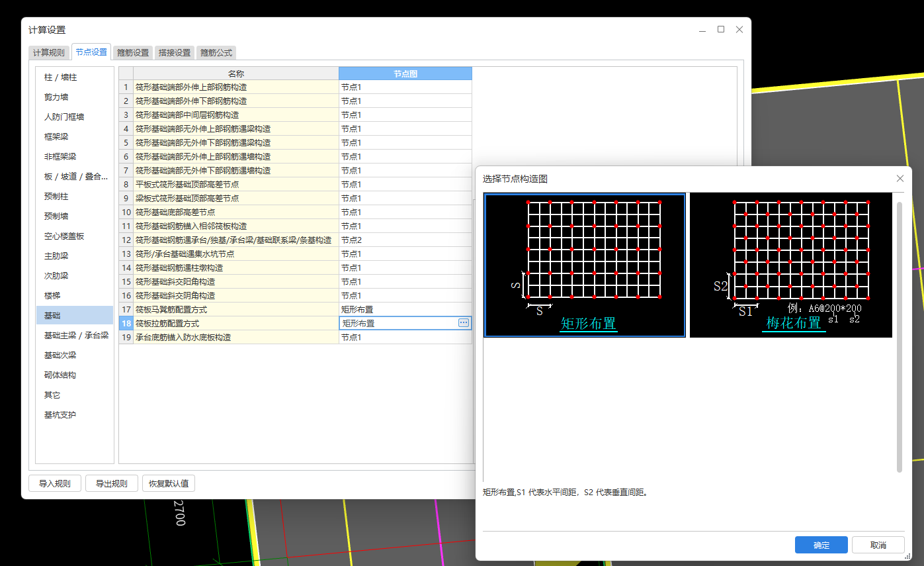Select 主肋梁 category
The height and width of the screenshot is (566, 924).
pyautogui.click(x=75, y=256)
